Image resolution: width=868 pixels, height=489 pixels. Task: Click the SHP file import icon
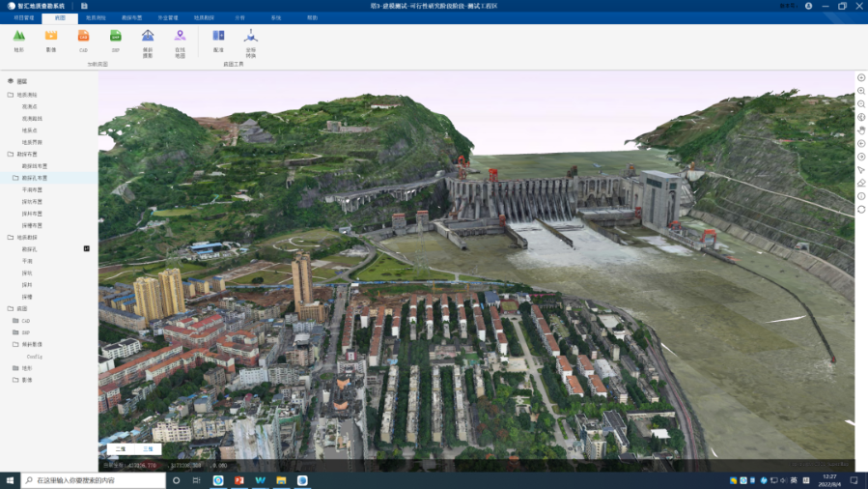(x=115, y=37)
